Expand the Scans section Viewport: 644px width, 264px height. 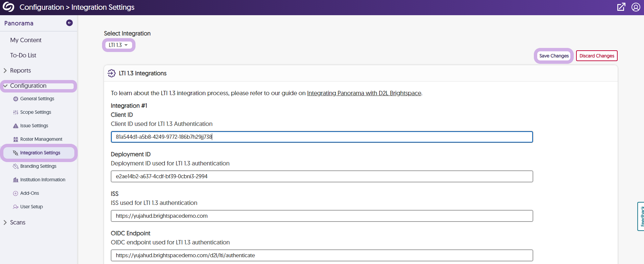coord(18,222)
